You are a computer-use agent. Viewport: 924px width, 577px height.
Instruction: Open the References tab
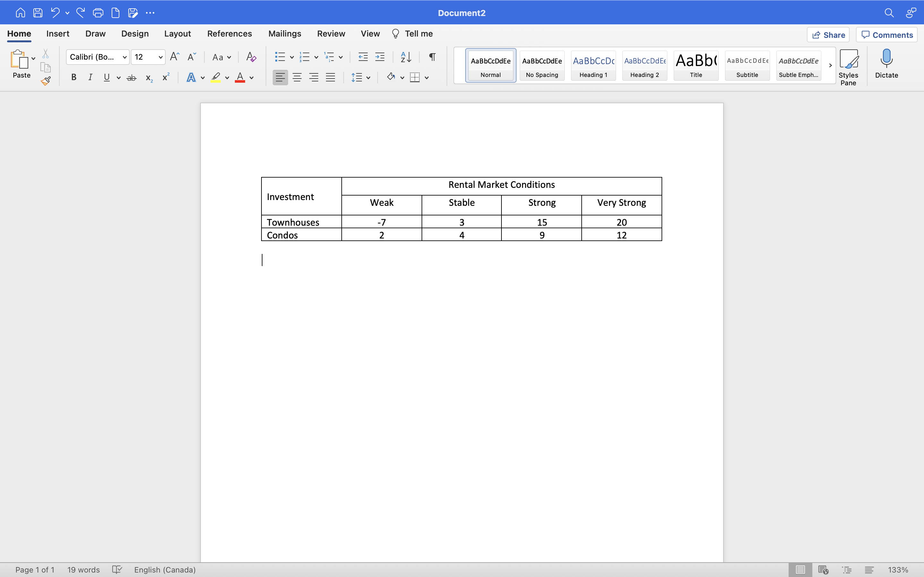pos(229,34)
